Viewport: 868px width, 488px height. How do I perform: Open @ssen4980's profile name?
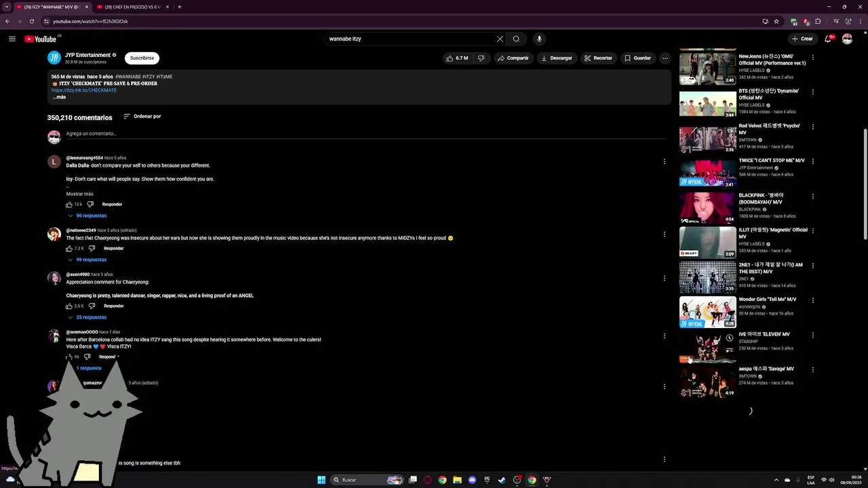point(77,274)
